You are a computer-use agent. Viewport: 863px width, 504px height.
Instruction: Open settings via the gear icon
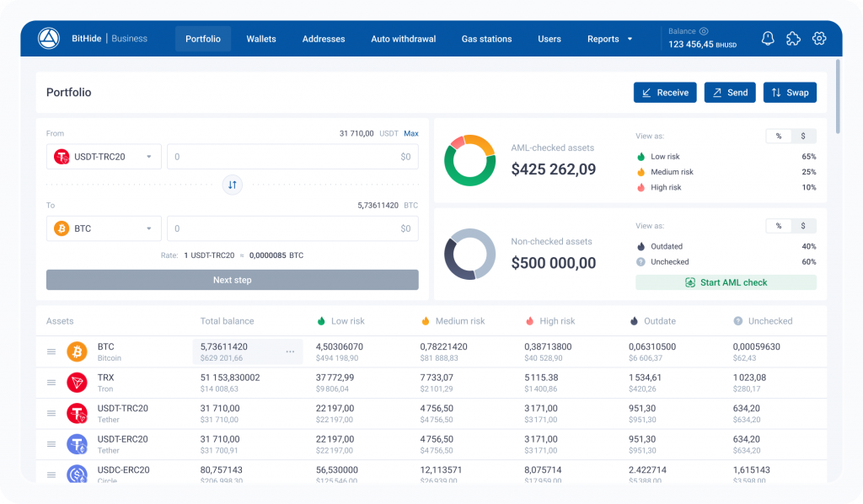pos(818,39)
